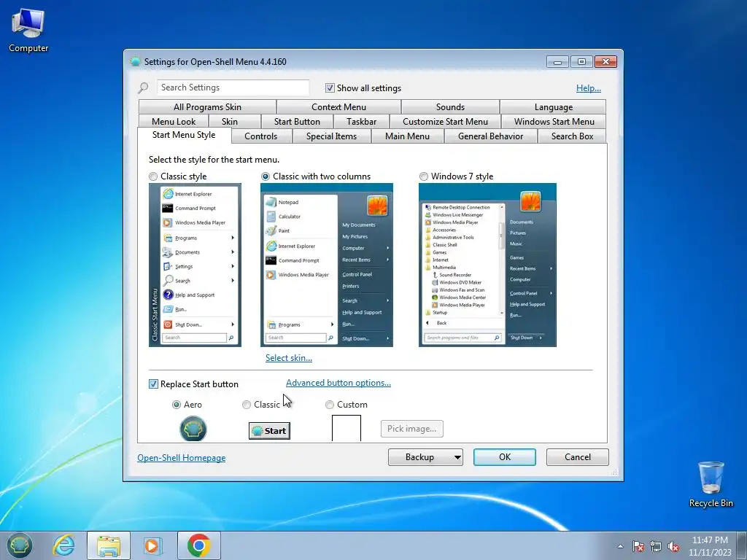Switch to the Controls tab
The height and width of the screenshot is (560, 747).
260,136
